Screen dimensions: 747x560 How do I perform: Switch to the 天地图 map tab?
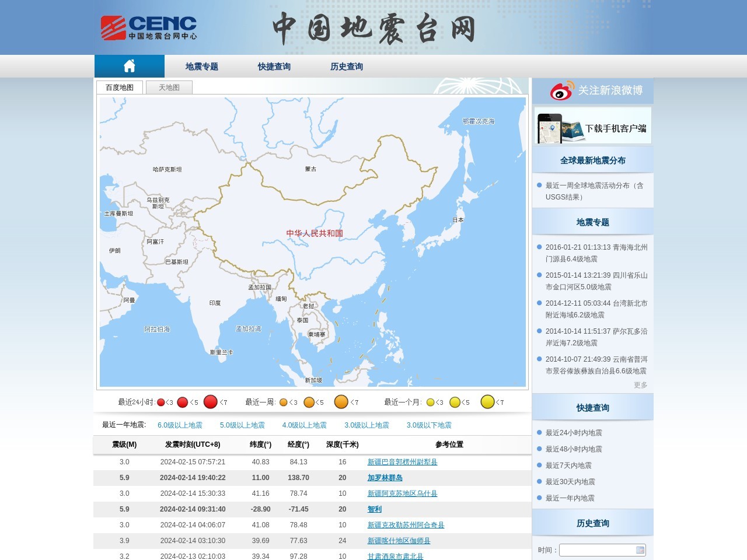169,87
